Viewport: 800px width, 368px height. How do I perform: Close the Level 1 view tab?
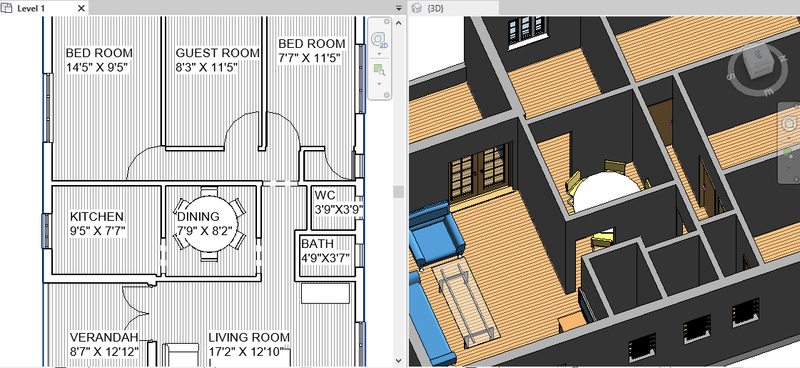[x=82, y=8]
